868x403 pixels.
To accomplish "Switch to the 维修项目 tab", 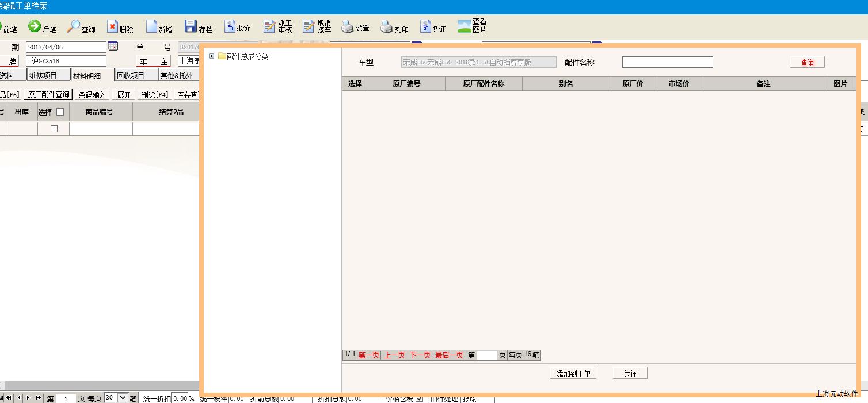I will click(x=43, y=75).
